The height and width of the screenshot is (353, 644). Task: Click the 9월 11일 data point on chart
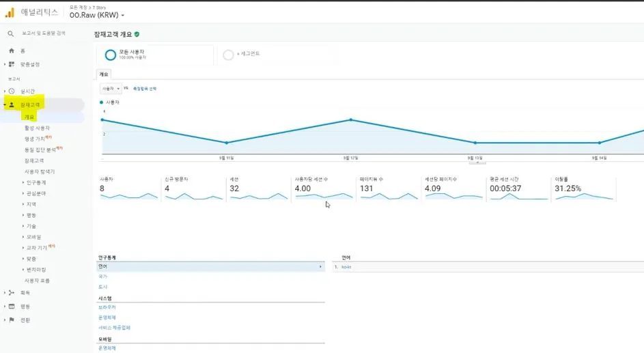tap(226, 143)
